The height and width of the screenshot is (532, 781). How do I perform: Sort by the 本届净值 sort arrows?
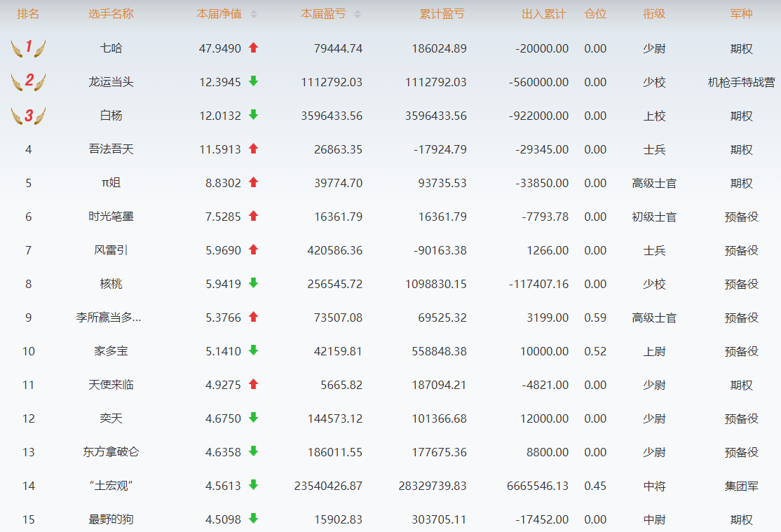tap(254, 14)
